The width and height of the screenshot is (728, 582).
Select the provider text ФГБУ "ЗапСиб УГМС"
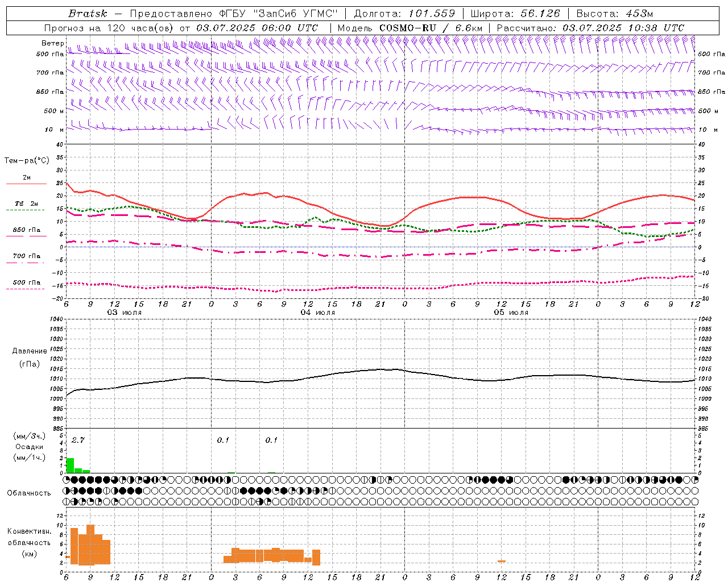coord(278,14)
